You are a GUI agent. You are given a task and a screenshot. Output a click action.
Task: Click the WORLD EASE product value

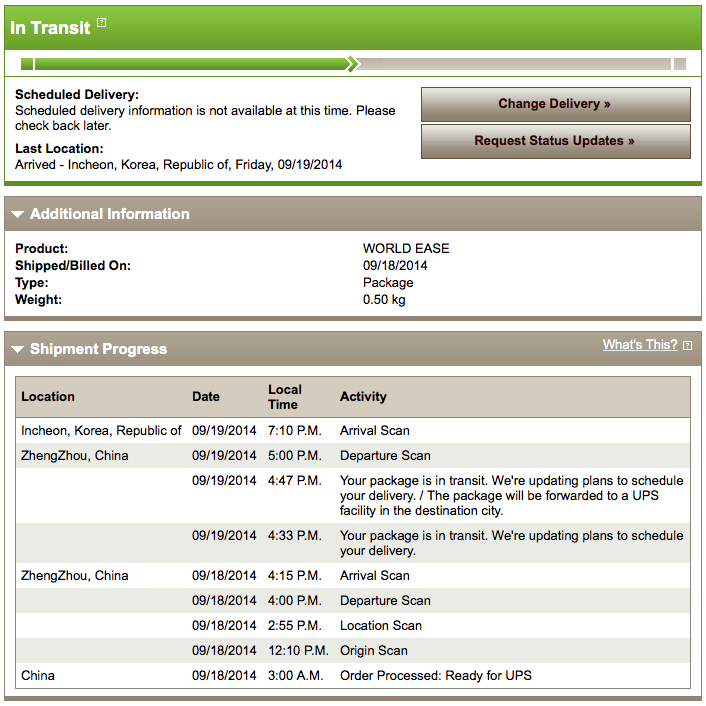coord(406,249)
